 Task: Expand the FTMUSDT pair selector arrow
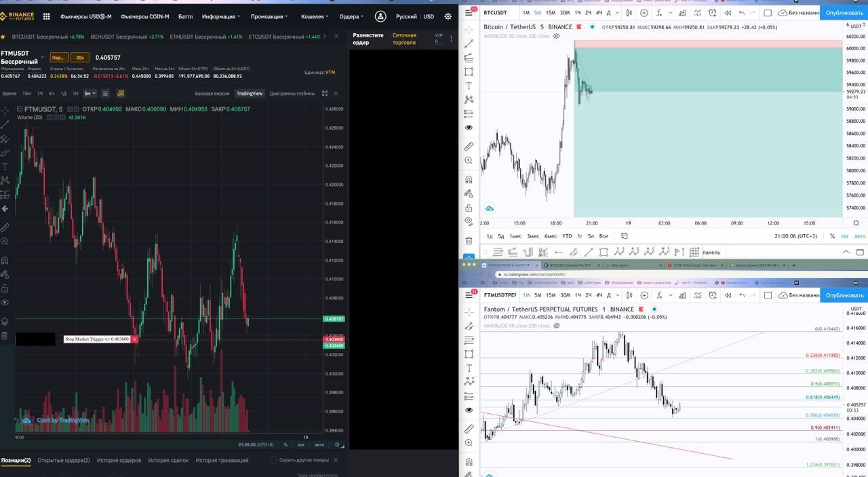(43, 57)
